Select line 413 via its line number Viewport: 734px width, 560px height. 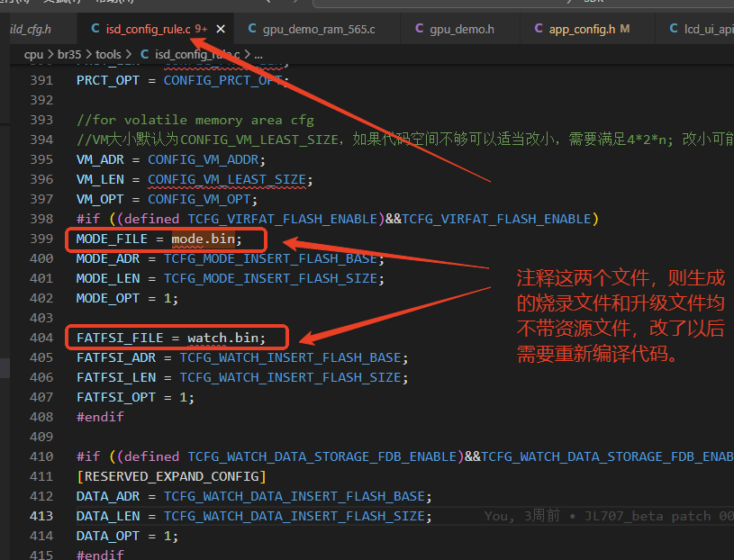click(x=41, y=516)
